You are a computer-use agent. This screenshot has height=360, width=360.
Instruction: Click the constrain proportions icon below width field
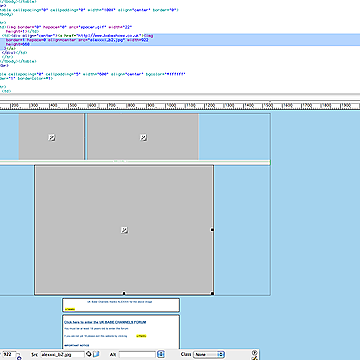click(19, 358)
